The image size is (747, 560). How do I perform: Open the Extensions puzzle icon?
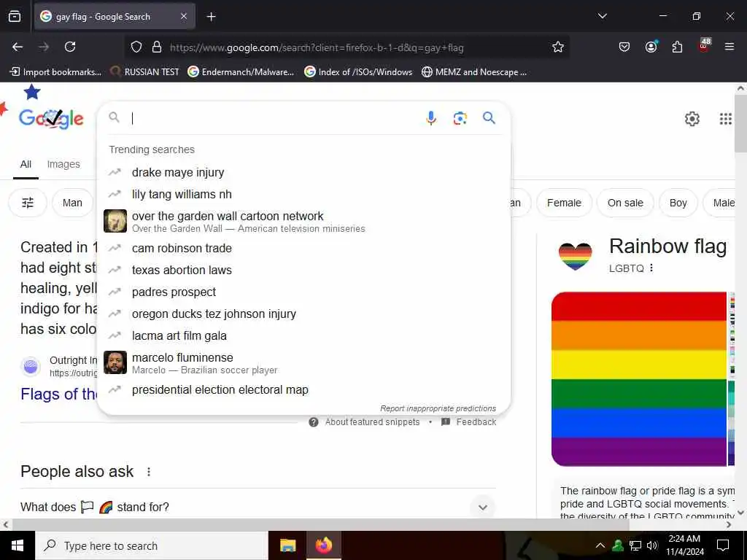[677, 47]
